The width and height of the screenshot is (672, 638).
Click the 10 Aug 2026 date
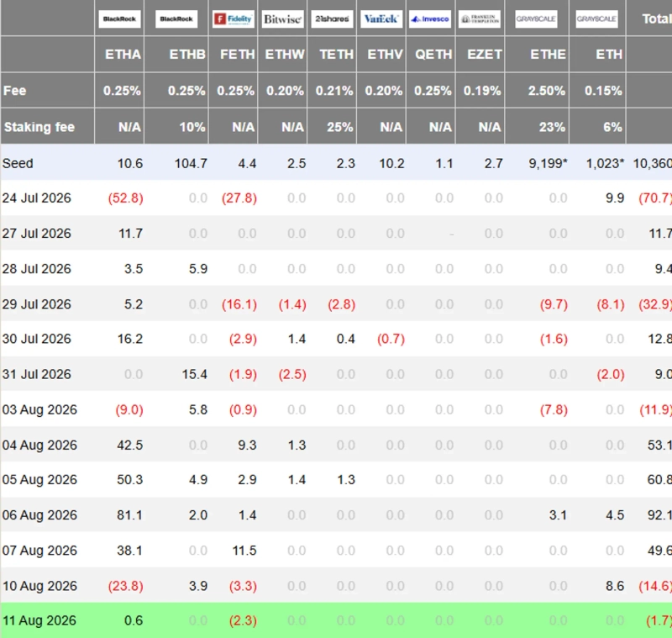pyautogui.click(x=39, y=586)
